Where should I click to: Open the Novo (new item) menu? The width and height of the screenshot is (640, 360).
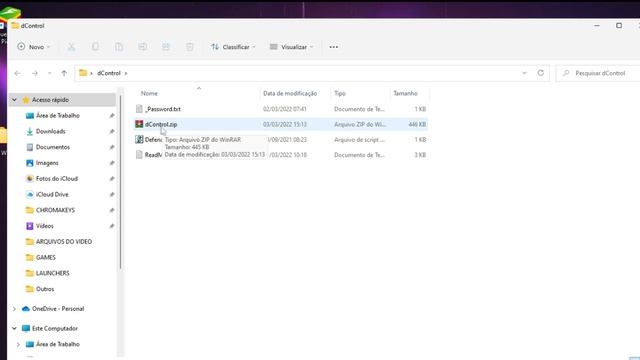point(34,47)
